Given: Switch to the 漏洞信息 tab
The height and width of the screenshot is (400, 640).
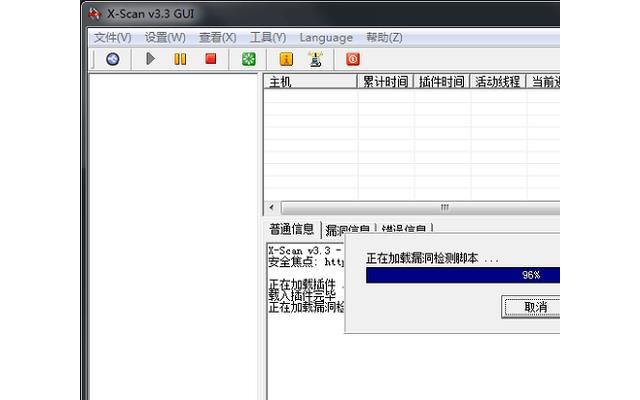Looking at the screenshot, I should pyautogui.click(x=347, y=230).
